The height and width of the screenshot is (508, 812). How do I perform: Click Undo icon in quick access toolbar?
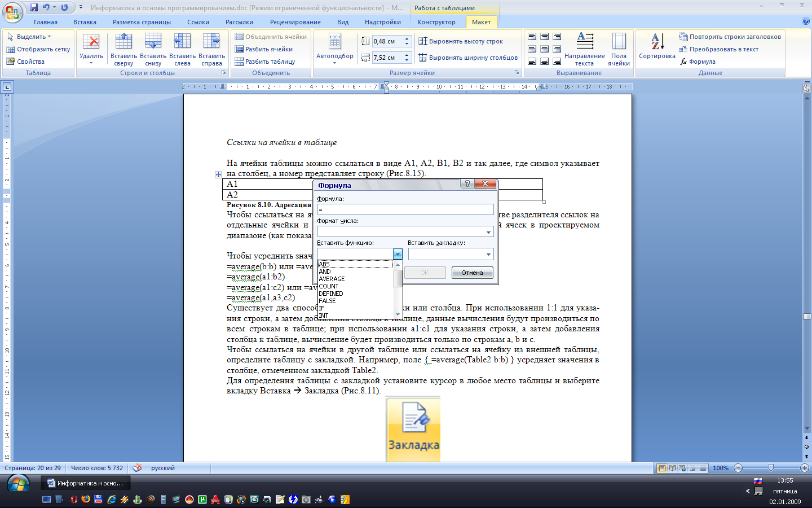click(x=46, y=7)
